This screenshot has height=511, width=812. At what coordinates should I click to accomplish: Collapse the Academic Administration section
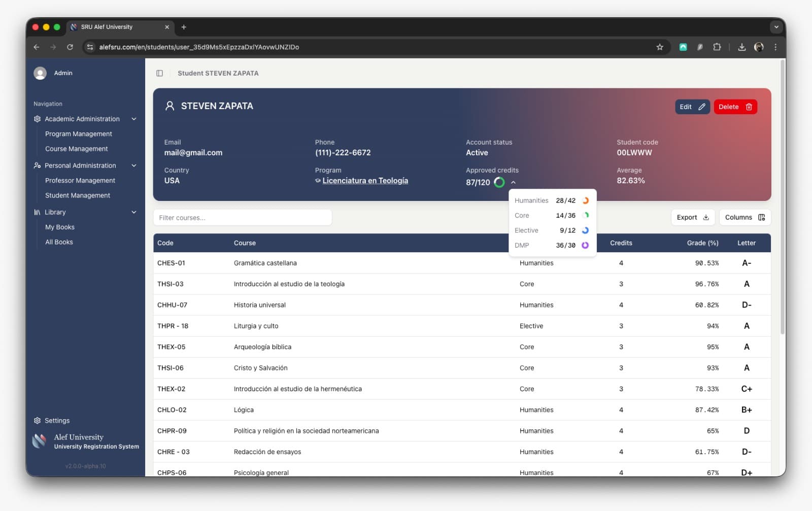(134, 119)
